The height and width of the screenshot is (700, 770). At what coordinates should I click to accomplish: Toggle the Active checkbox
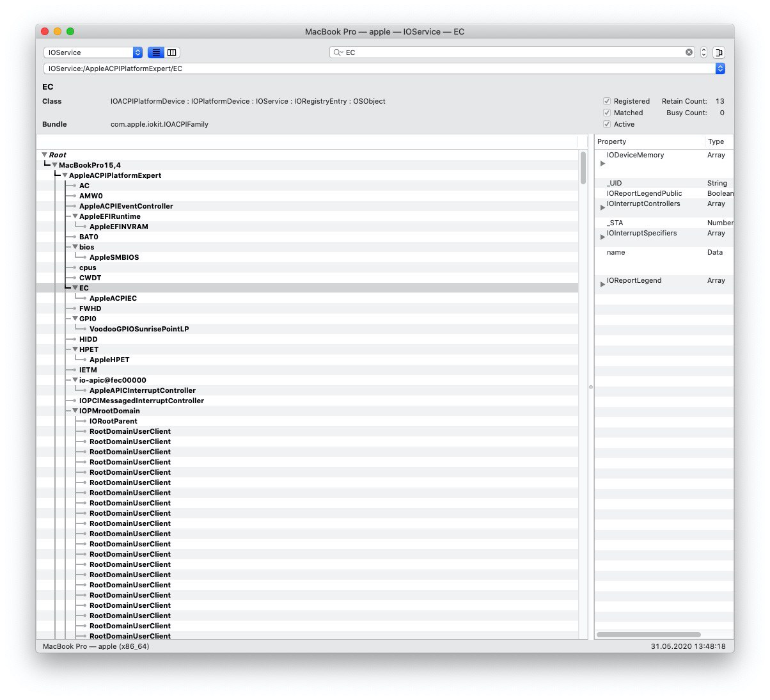pyautogui.click(x=607, y=124)
